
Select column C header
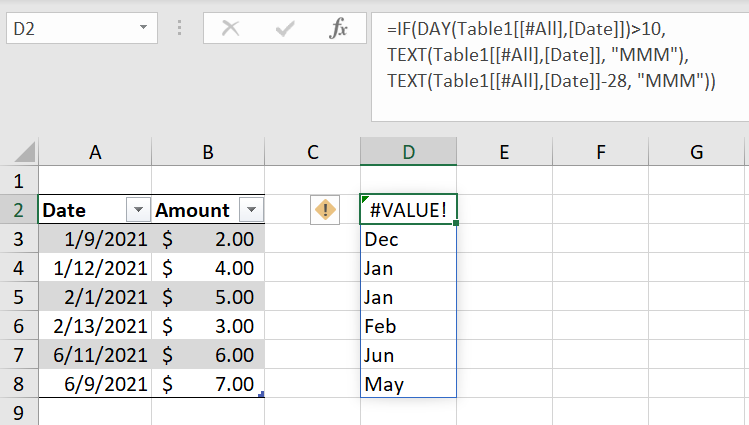312,152
